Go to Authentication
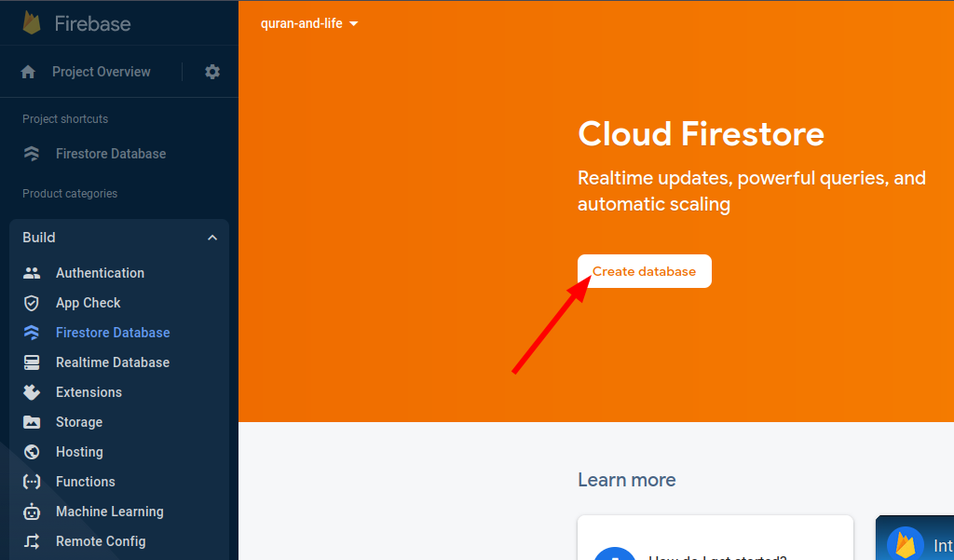Viewport: 954px width, 560px height. click(x=100, y=273)
